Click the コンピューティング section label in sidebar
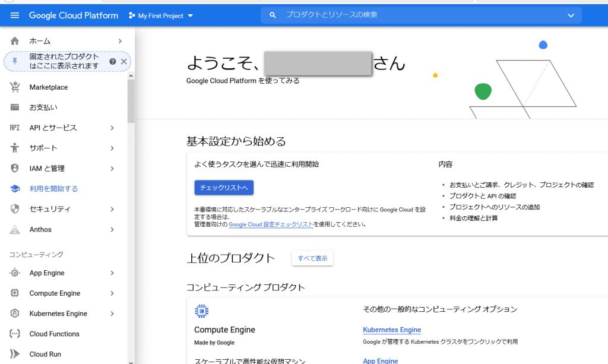Viewport: 608px width, 364px height. (x=36, y=254)
